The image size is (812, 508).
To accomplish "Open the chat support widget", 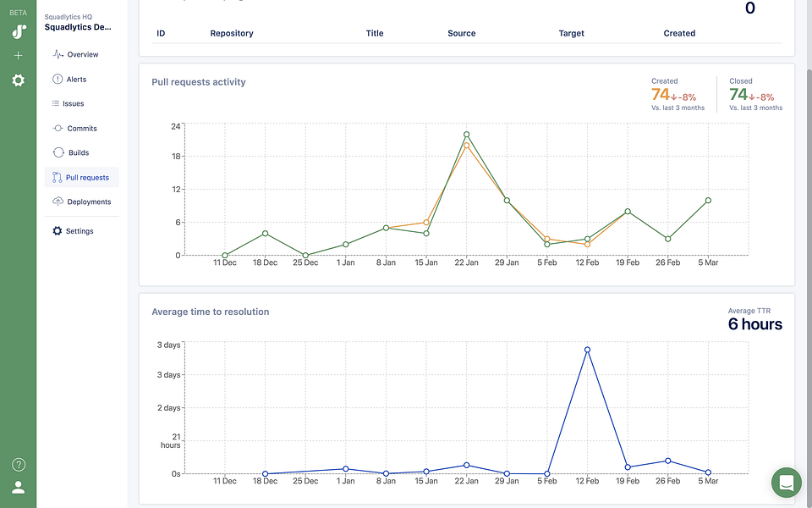I will 786,483.
